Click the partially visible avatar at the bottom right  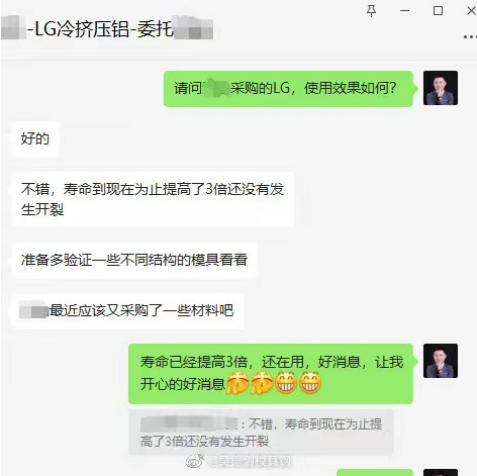pyautogui.click(x=440, y=473)
